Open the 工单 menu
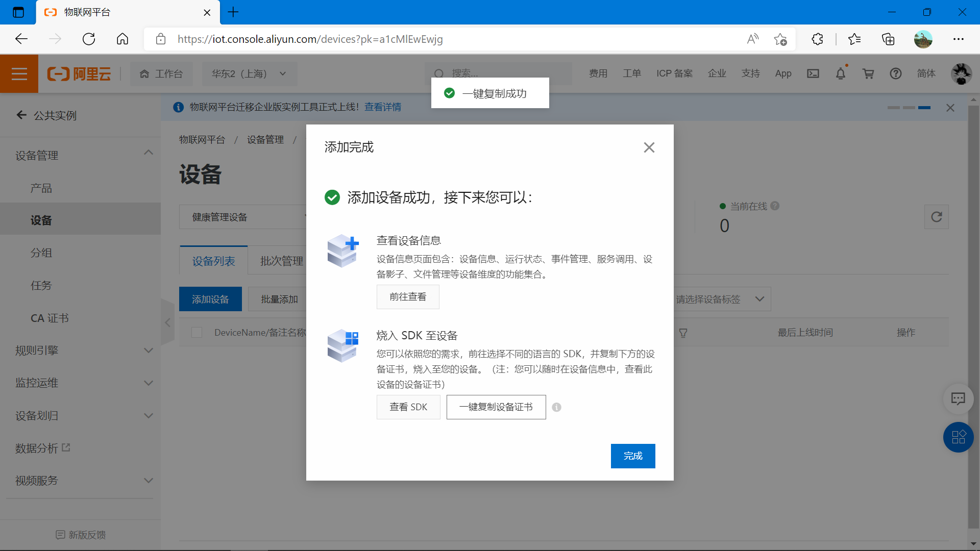The width and height of the screenshot is (980, 551). pyautogui.click(x=632, y=73)
